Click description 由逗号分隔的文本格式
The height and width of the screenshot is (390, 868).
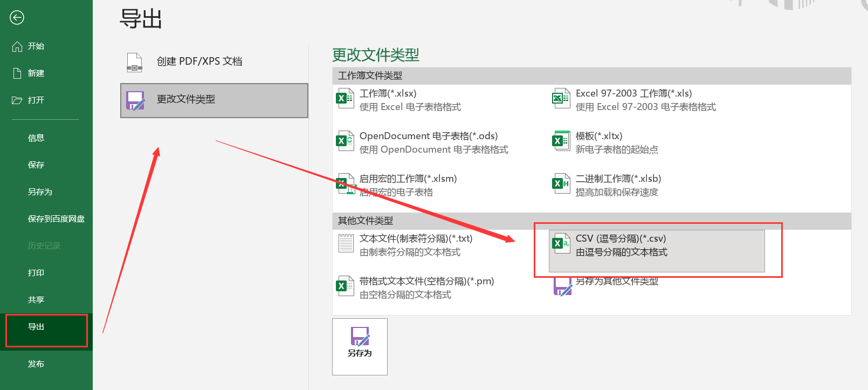click(x=622, y=252)
